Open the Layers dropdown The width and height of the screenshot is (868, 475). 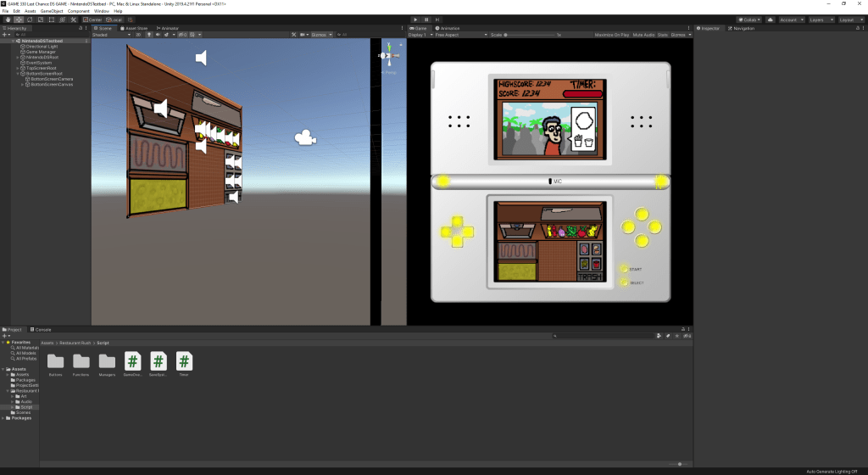coord(820,19)
